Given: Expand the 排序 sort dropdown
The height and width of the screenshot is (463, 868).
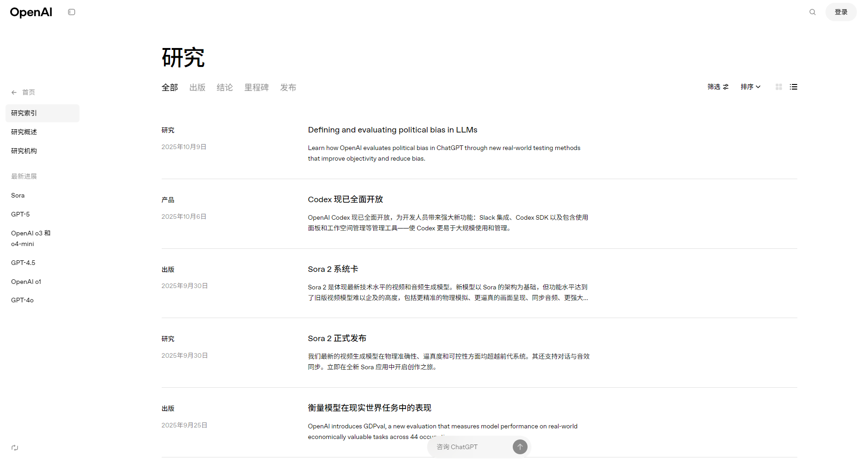Looking at the screenshot, I should [750, 87].
